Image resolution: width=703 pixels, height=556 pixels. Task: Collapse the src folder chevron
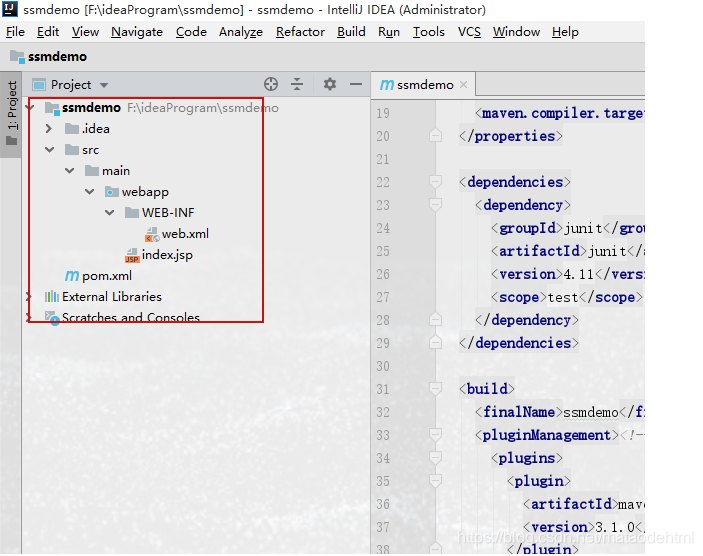click(x=49, y=150)
